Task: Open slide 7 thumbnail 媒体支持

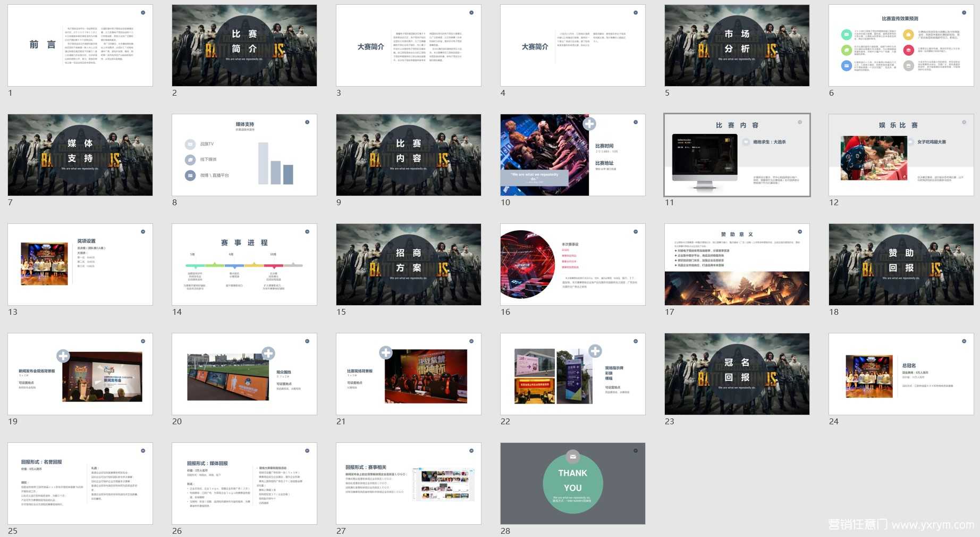Action: tap(80, 155)
